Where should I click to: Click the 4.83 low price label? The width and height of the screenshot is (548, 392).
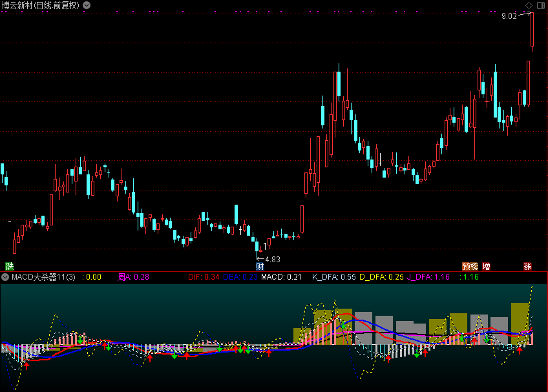click(273, 259)
